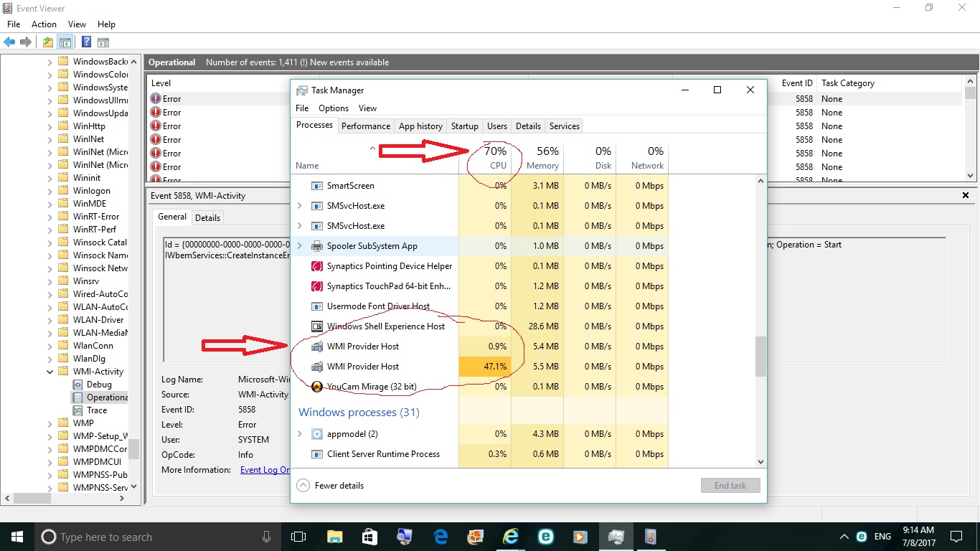Expand the Spooler SubSystem App group
This screenshot has width=980, height=551.
click(x=300, y=246)
